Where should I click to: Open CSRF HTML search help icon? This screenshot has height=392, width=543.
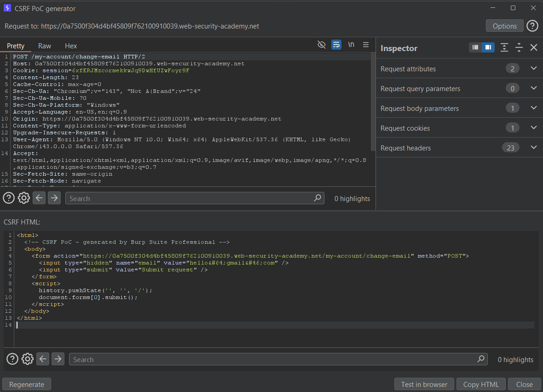[x=12, y=359]
